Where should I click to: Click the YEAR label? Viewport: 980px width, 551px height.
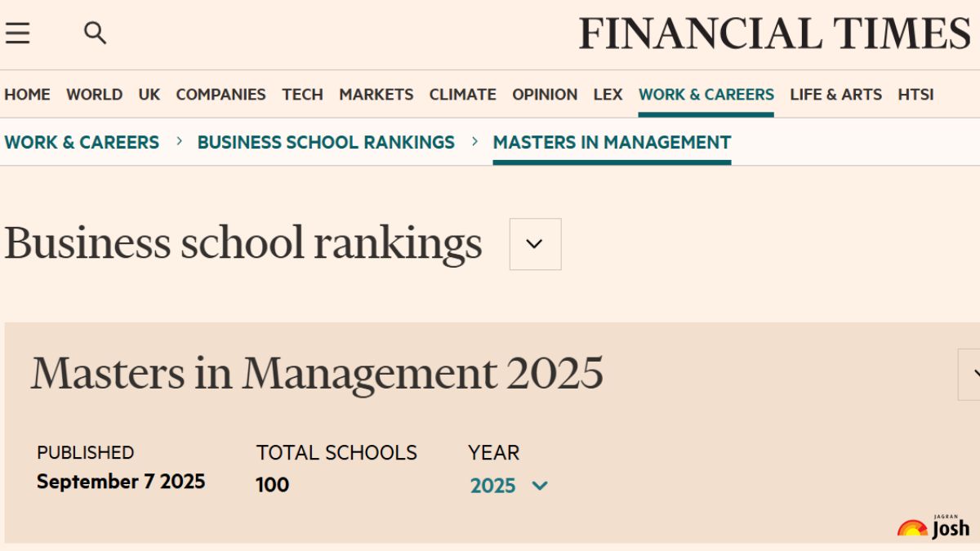point(493,453)
